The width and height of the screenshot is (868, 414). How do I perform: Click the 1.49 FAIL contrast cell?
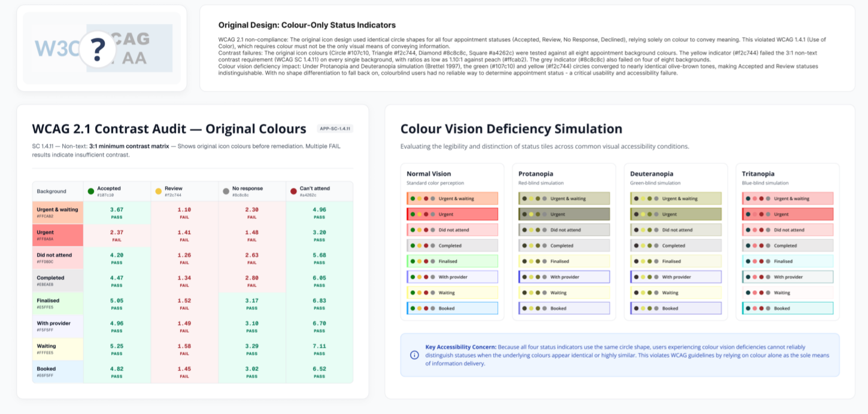[x=184, y=326]
